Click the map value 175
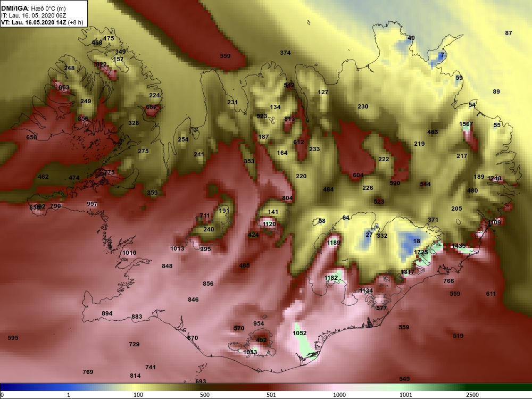The height and width of the screenshot is (399, 532). (x=109, y=39)
